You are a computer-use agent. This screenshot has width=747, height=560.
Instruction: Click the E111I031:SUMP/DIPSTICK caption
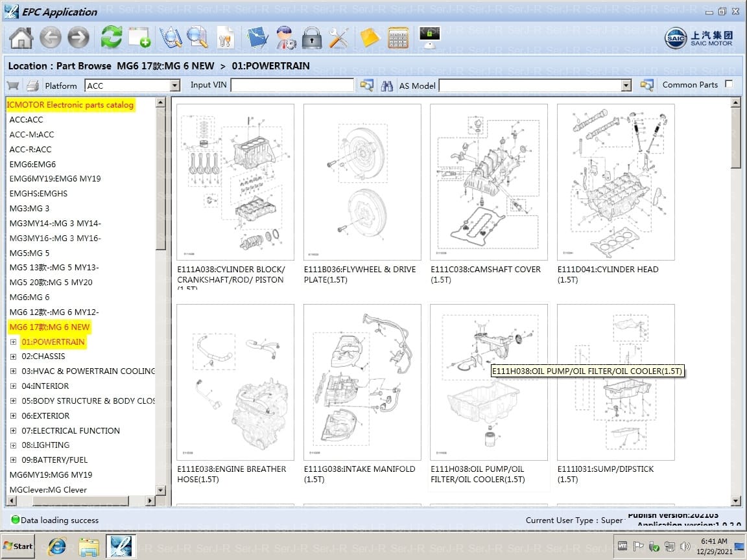[x=606, y=474]
